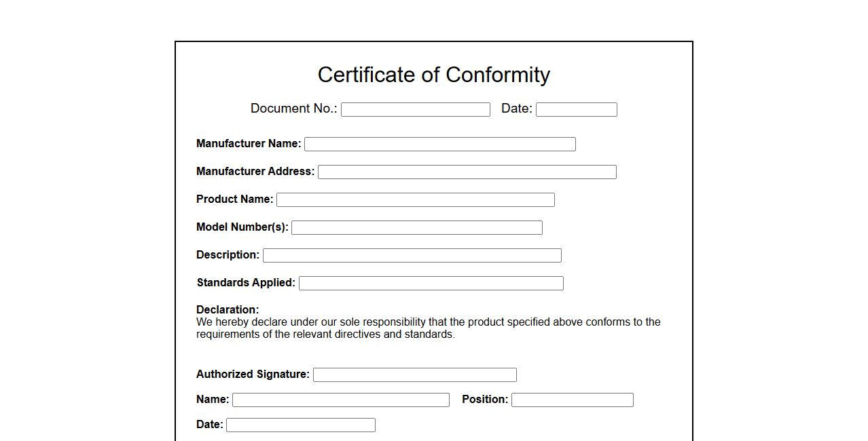Viewport: 868px width, 441px height.
Task: Focus the Model Number(s) input box
Action: 416,227
